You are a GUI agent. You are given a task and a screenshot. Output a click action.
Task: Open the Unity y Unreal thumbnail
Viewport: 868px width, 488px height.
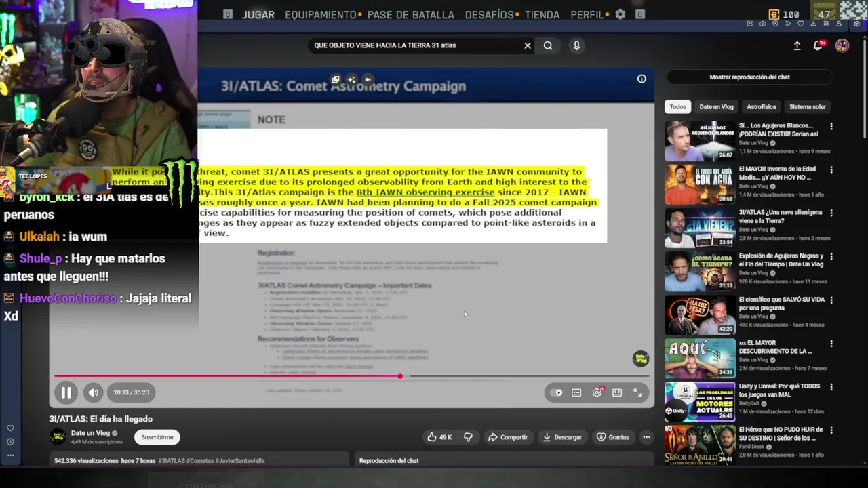700,401
